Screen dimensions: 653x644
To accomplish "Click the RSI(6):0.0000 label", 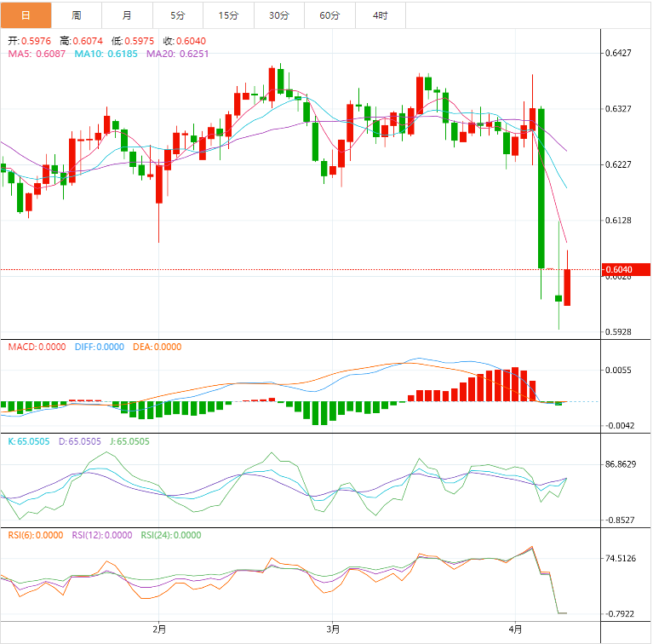I will point(36,535).
